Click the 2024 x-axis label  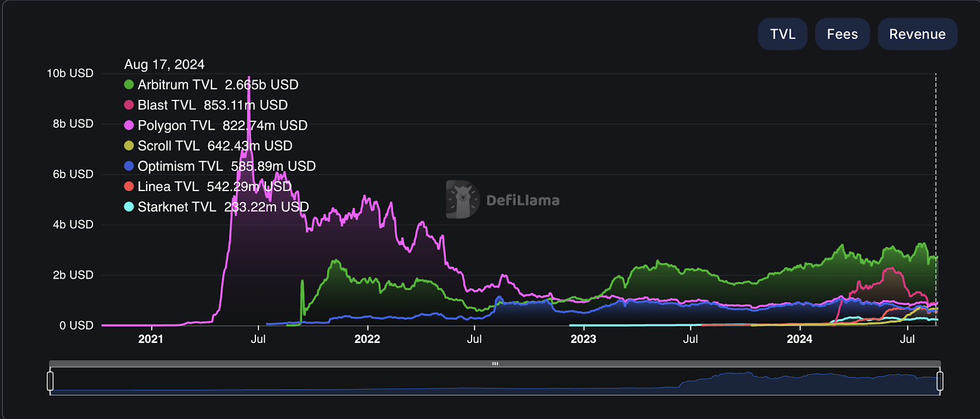tap(799, 339)
